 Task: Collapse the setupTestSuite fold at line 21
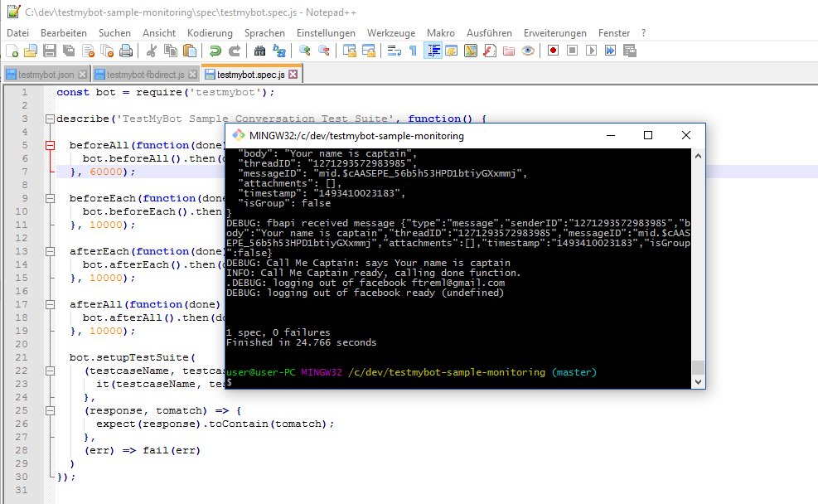tap(50, 371)
